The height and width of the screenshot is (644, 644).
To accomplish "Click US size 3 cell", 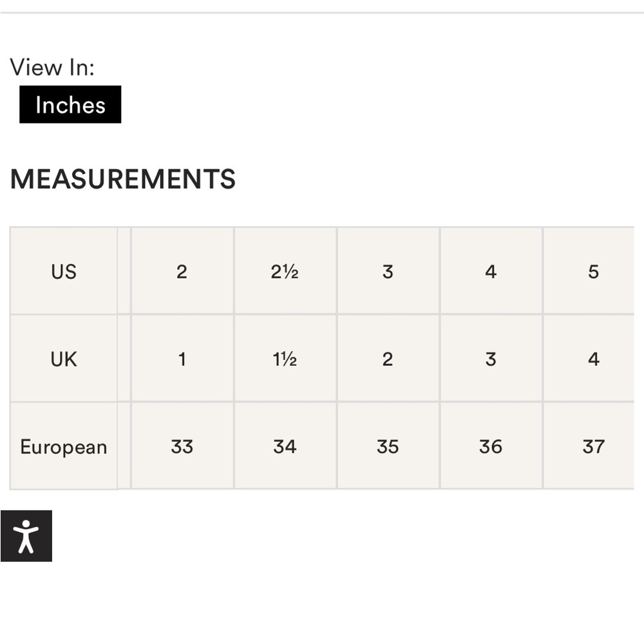I will (x=388, y=271).
